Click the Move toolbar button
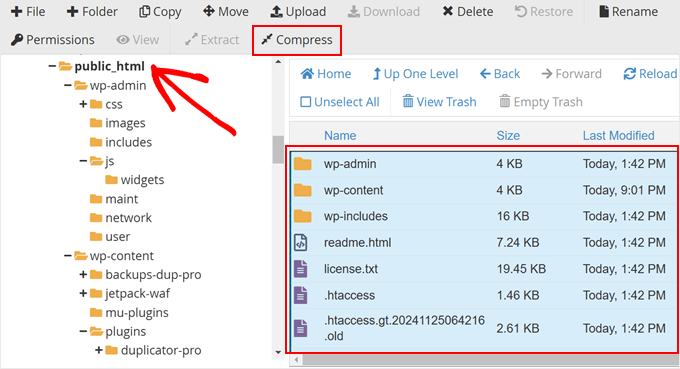 226,12
